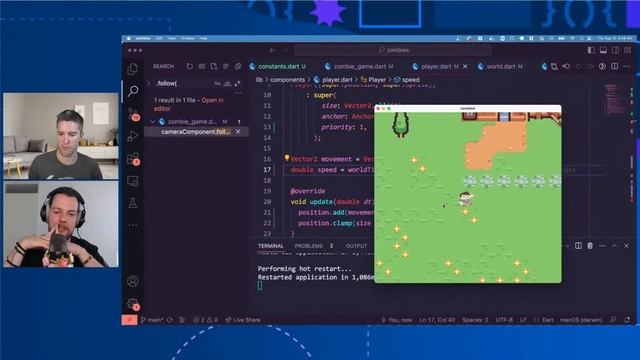Change Dart language mode in status bar
This screenshot has height=360, width=640.
click(x=548, y=320)
